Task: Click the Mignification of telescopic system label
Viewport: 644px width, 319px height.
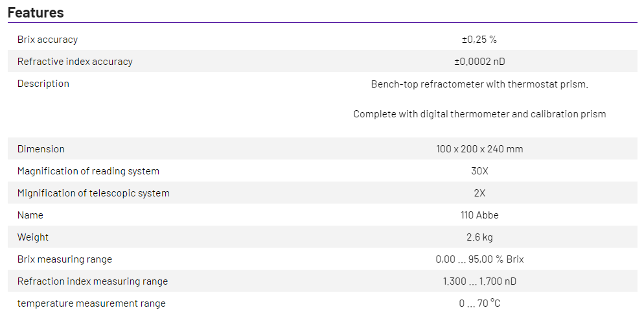Action: [x=93, y=193]
